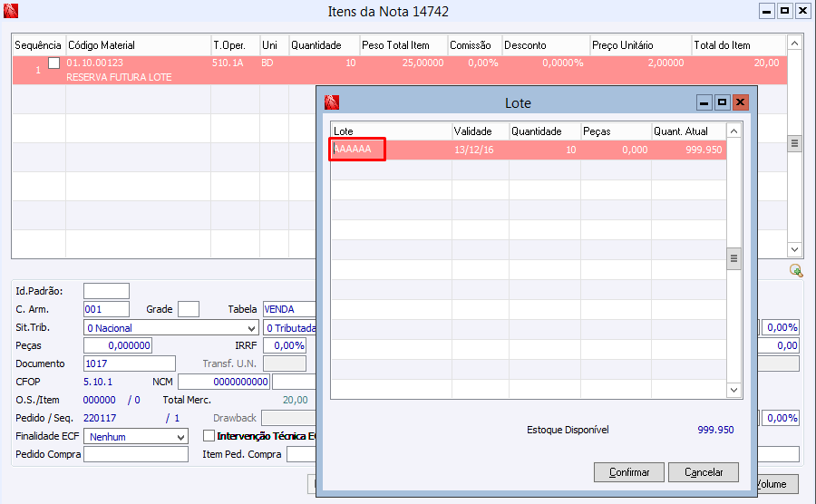Check the sequence 1 row checkbox

click(x=54, y=63)
